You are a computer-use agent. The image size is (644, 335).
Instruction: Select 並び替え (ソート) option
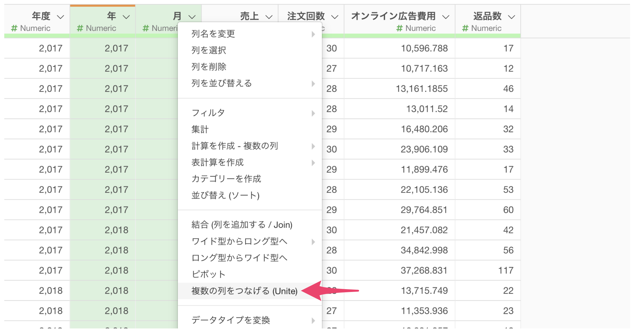tap(225, 195)
